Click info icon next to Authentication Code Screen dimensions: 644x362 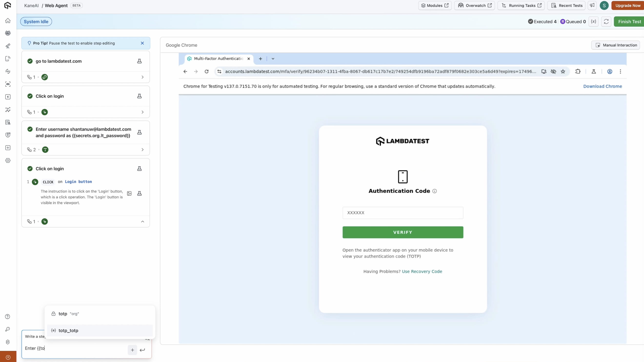434,191
